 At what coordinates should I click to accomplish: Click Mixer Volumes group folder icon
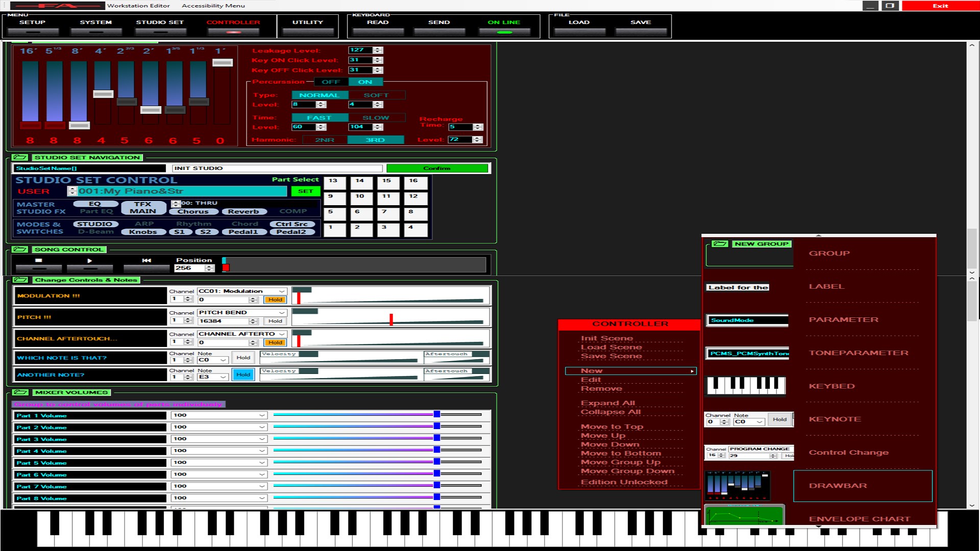pyautogui.click(x=20, y=392)
